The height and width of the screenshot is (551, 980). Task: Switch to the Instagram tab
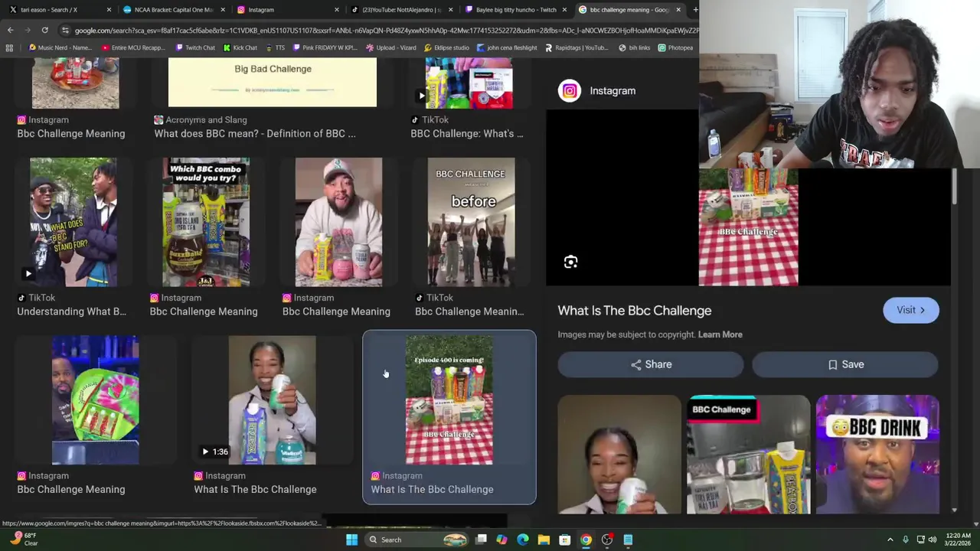pos(287,10)
